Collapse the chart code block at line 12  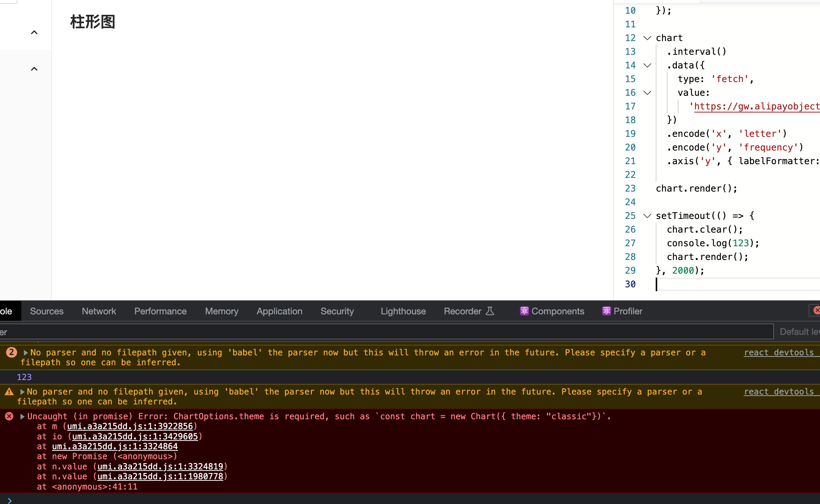[647, 38]
